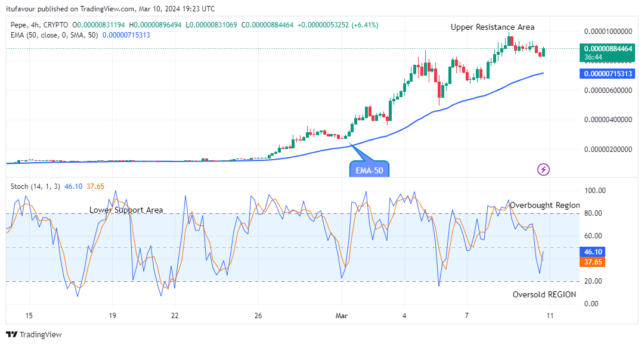Click the purple lightning bolt icon

543,169
